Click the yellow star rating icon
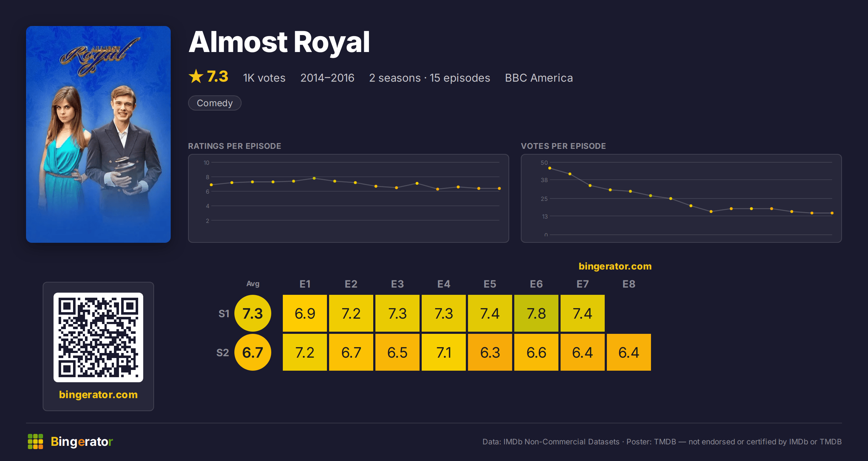868x461 pixels. (196, 76)
